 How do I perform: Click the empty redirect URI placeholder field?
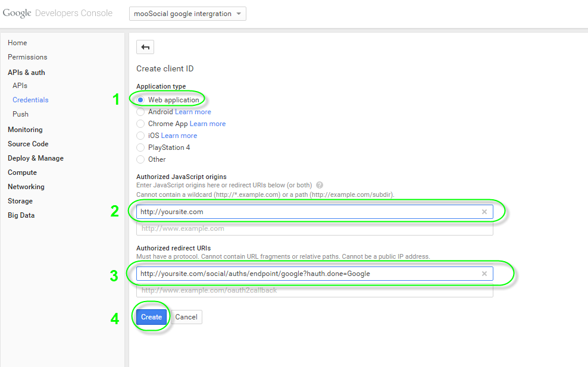pos(314,290)
